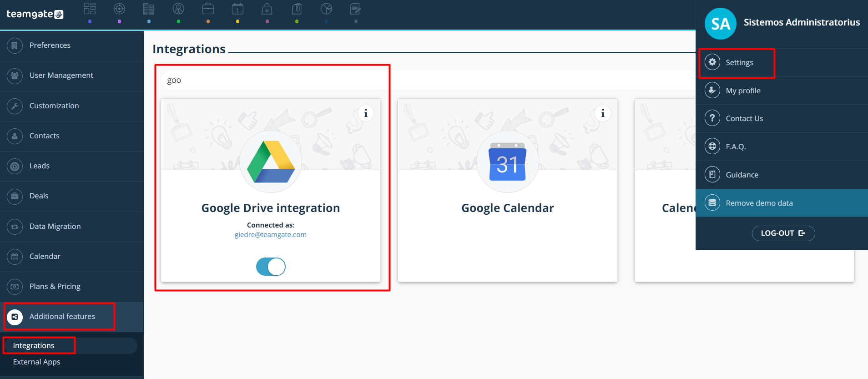Select External Apps submenu item
Image resolution: width=868 pixels, height=379 pixels.
click(36, 362)
